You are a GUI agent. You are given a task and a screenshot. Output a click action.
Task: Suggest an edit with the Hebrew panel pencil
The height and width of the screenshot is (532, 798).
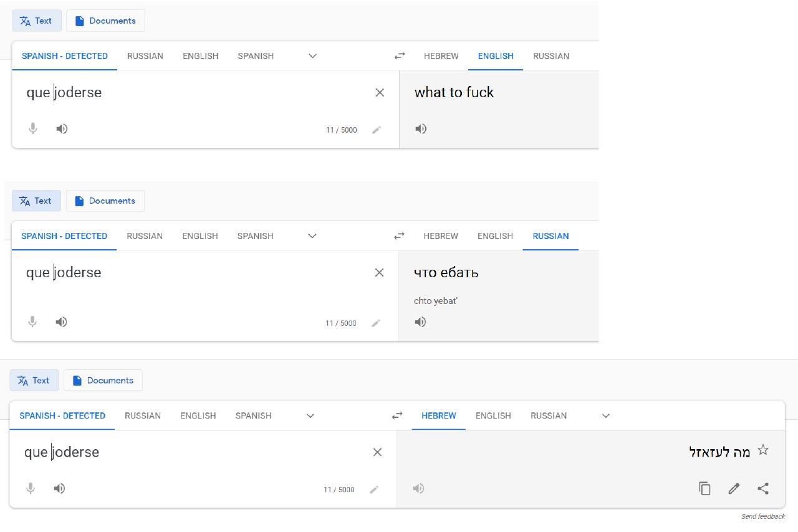(734, 488)
